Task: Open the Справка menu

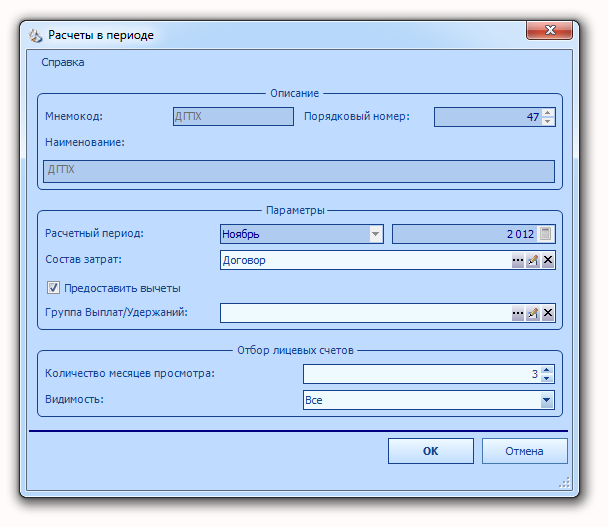Action: tap(62, 62)
